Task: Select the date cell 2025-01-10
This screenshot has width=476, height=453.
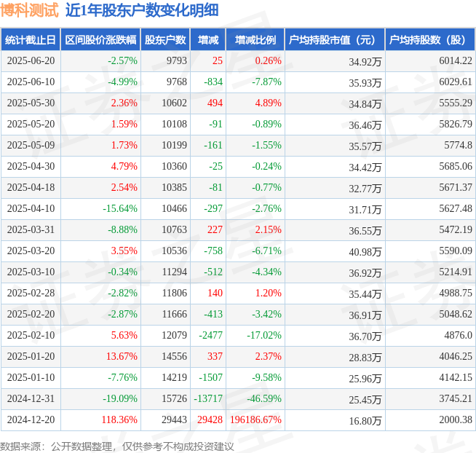Action: tap(31, 377)
